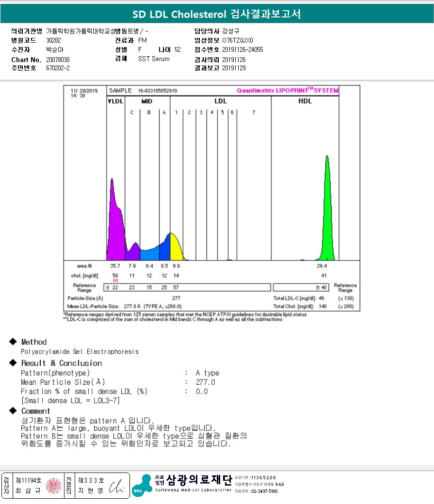Select the A type pattern result
The image size is (434, 504).
(208, 373)
